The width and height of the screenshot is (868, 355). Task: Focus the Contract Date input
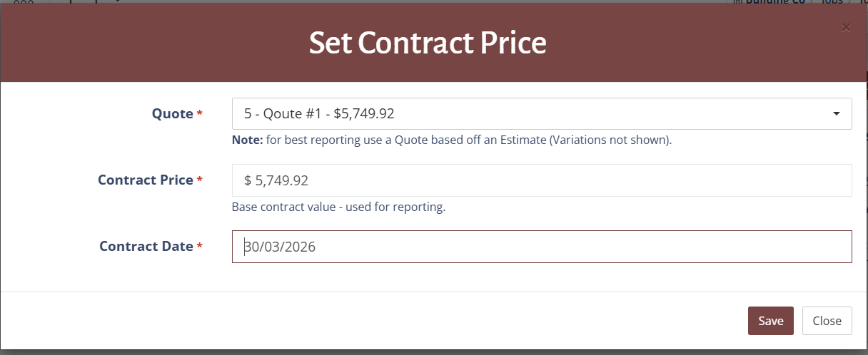(541, 247)
